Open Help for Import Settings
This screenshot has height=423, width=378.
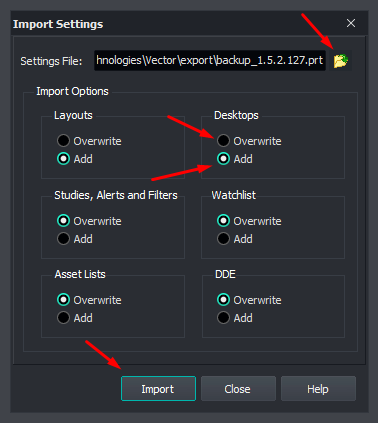click(x=318, y=389)
